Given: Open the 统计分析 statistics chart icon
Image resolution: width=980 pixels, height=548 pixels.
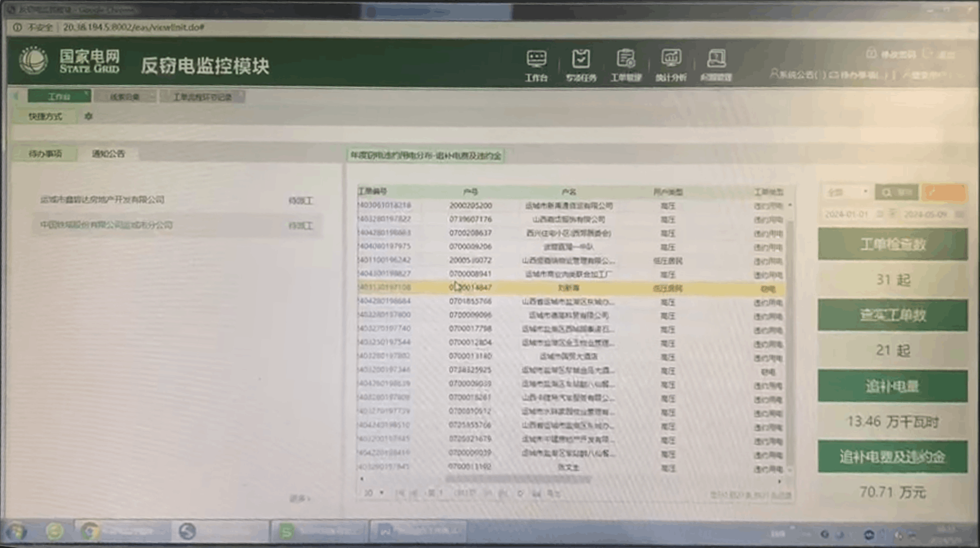Looking at the screenshot, I should [x=670, y=60].
